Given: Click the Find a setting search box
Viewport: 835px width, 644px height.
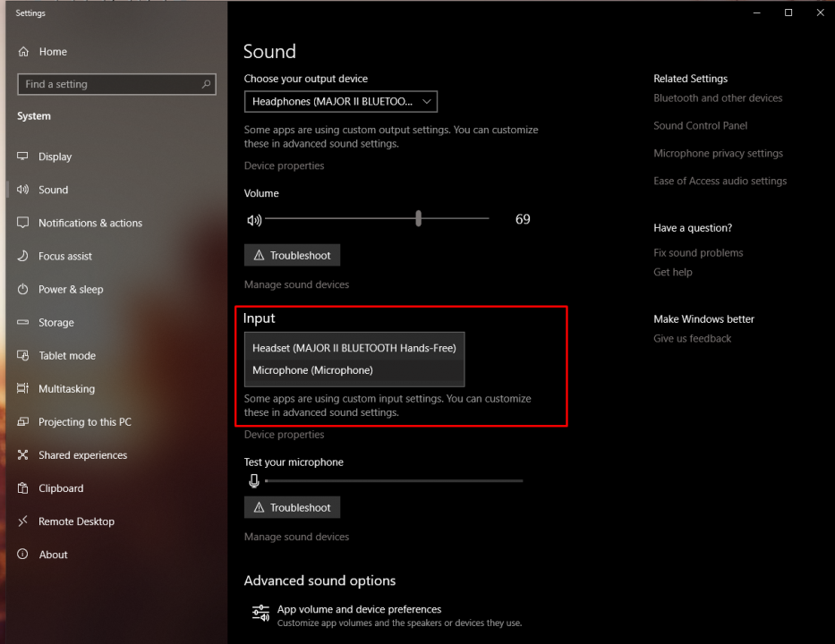Looking at the screenshot, I should tap(107, 84).
